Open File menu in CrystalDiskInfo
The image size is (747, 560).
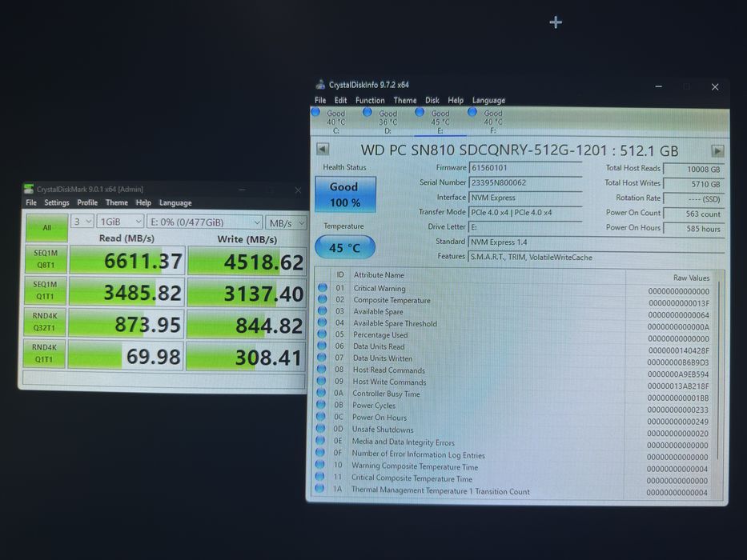pos(320,100)
